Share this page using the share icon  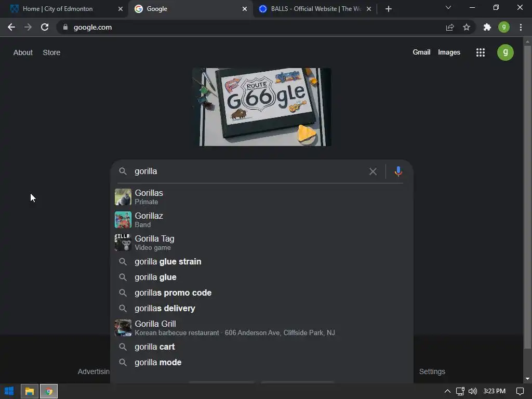coord(450,27)
